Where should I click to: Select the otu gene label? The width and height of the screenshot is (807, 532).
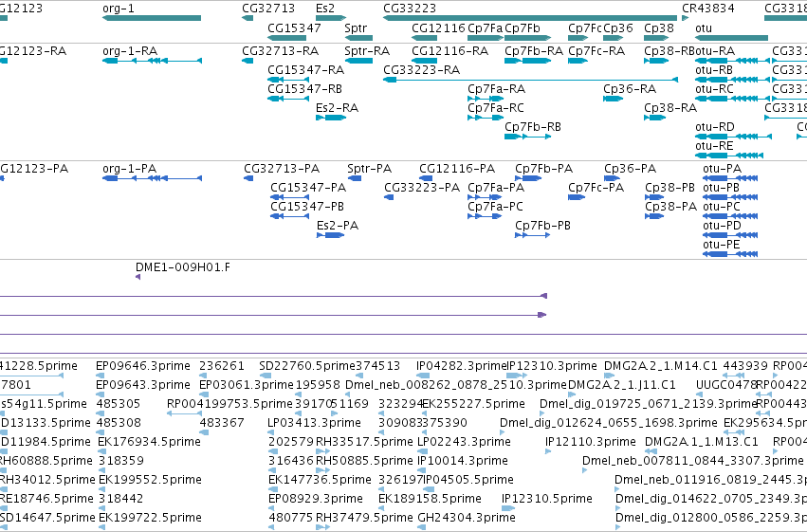point(704,28)
